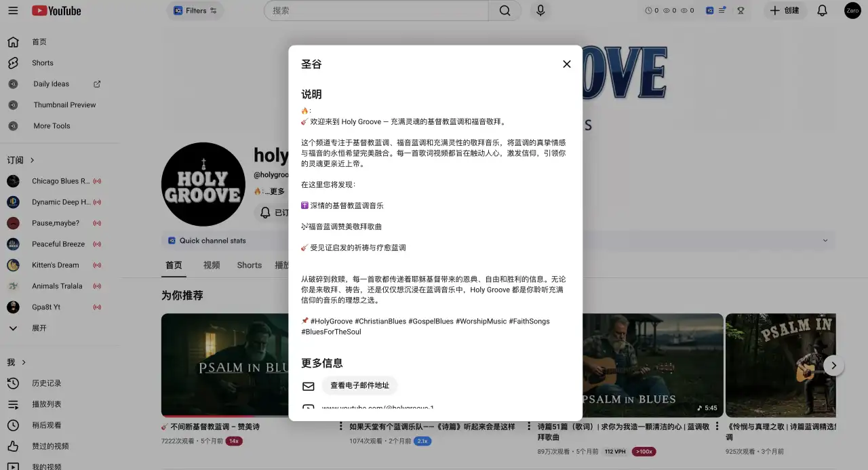The image size is (868, 470).
Task: Click the subscription bell 已订 button
Action: [272, 212]
